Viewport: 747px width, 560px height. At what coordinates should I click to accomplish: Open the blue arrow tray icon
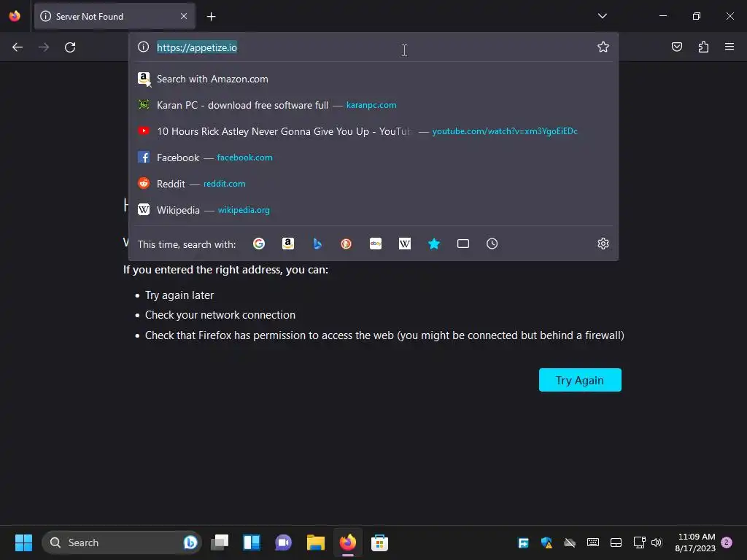pyautogui.click(x=523, y=542)
